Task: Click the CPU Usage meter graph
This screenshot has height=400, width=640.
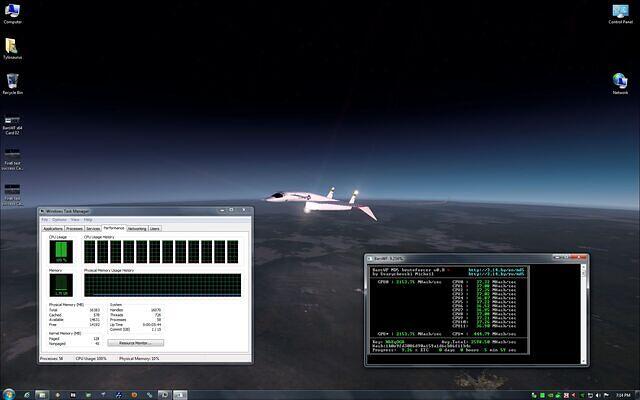Action: 59,251
